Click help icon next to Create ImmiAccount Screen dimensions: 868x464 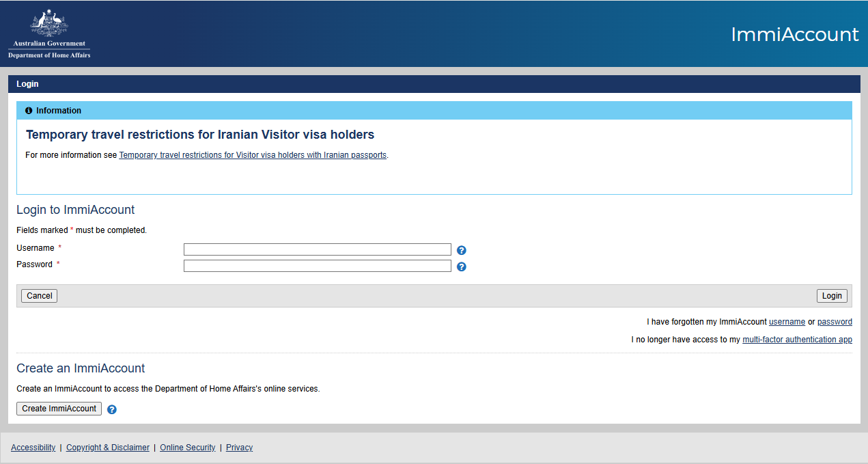click(112, 409)
